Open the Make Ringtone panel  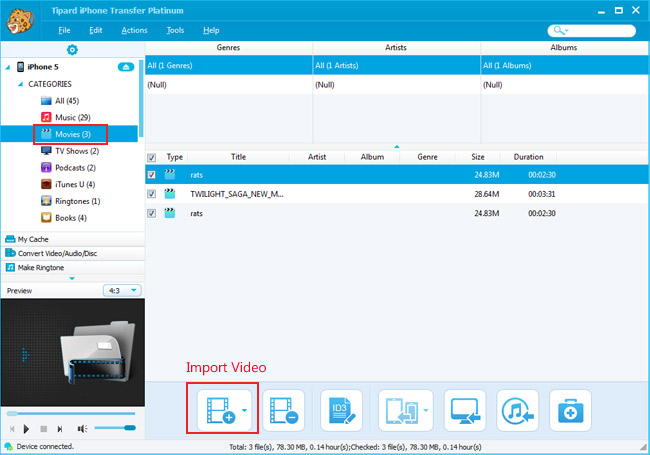click(x=73, y=267)
